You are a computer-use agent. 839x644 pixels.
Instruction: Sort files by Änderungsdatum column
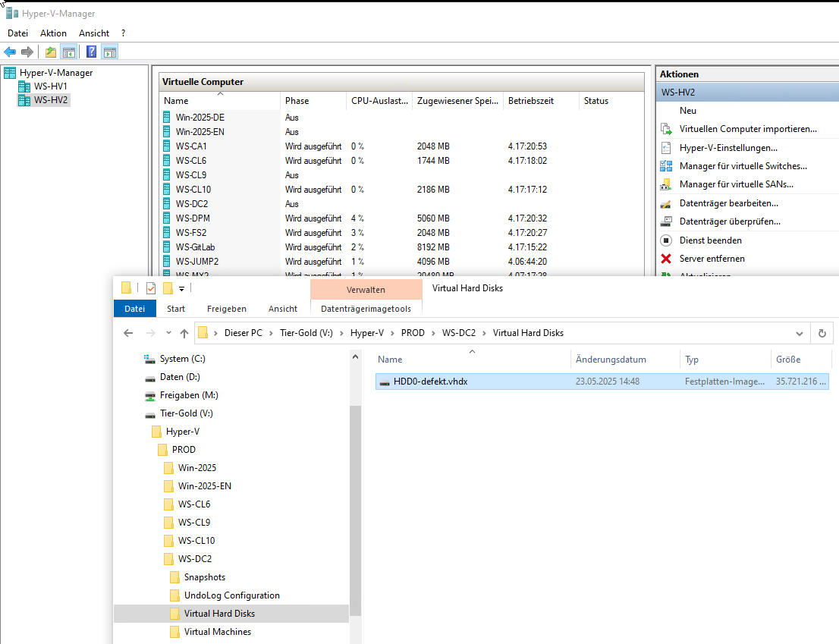tap(626, 360)
